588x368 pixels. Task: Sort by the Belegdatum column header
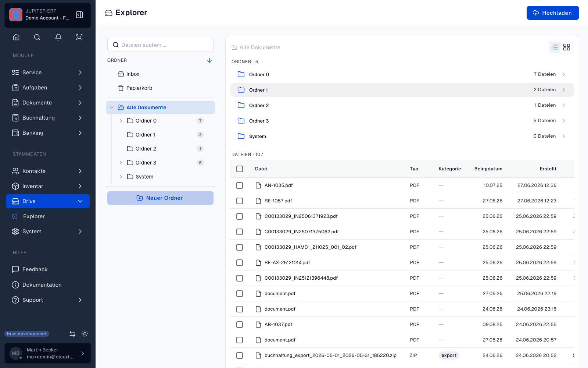click(x=488, y=169)
